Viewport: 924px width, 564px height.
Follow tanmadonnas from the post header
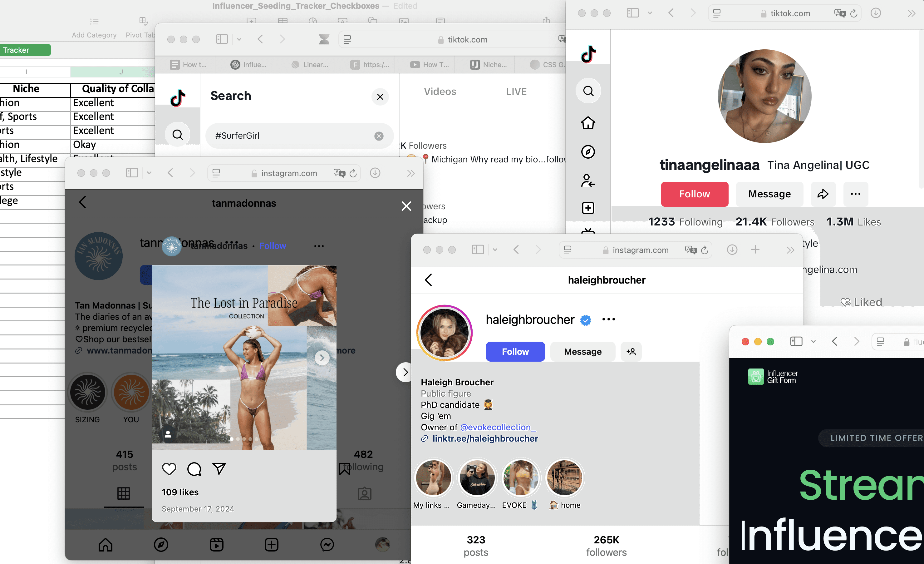[x=273, y=246]
